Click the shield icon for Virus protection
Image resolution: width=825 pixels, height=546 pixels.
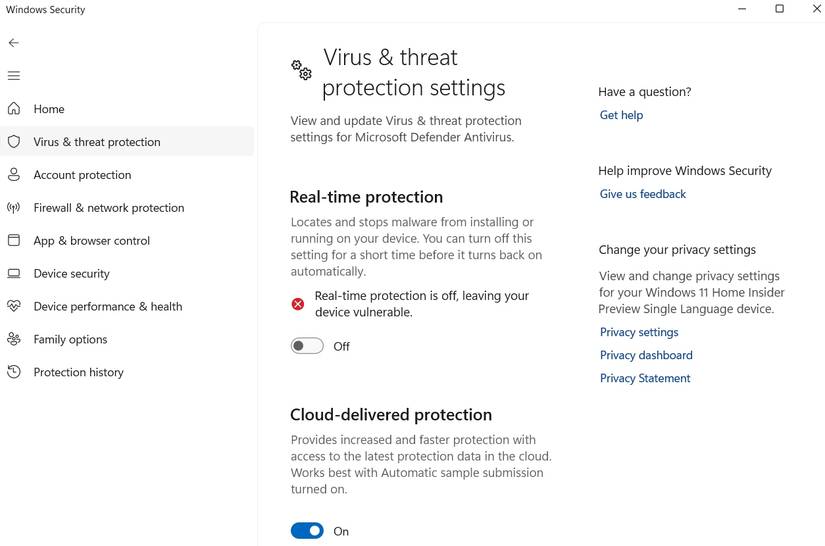(14, 142)
